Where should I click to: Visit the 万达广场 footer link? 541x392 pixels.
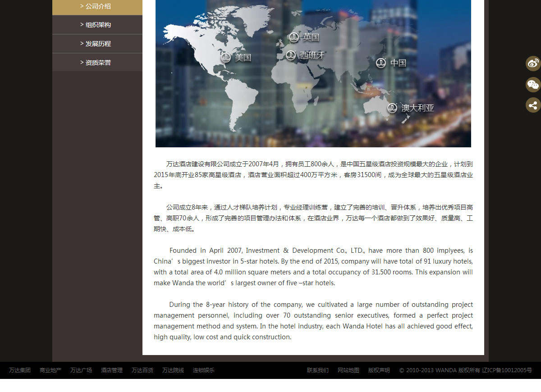pos(81,370)
